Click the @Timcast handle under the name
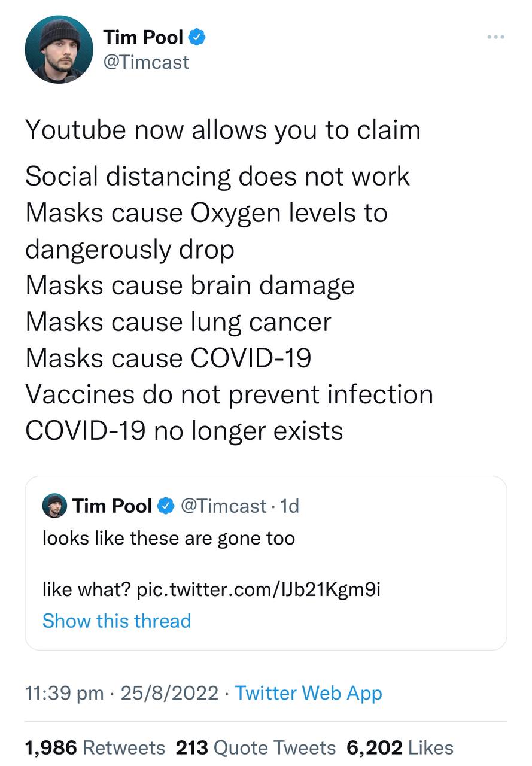This screenshot has width=532, height=766. tap(146, 62)
